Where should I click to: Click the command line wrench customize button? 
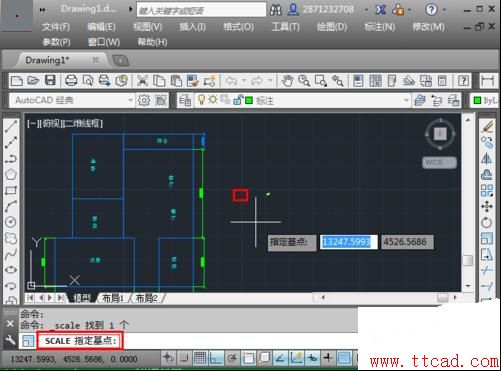pos(10,340)
